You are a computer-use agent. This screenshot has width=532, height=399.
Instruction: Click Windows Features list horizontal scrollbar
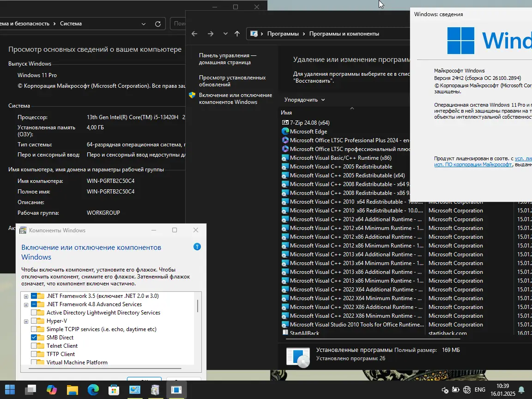105,368
